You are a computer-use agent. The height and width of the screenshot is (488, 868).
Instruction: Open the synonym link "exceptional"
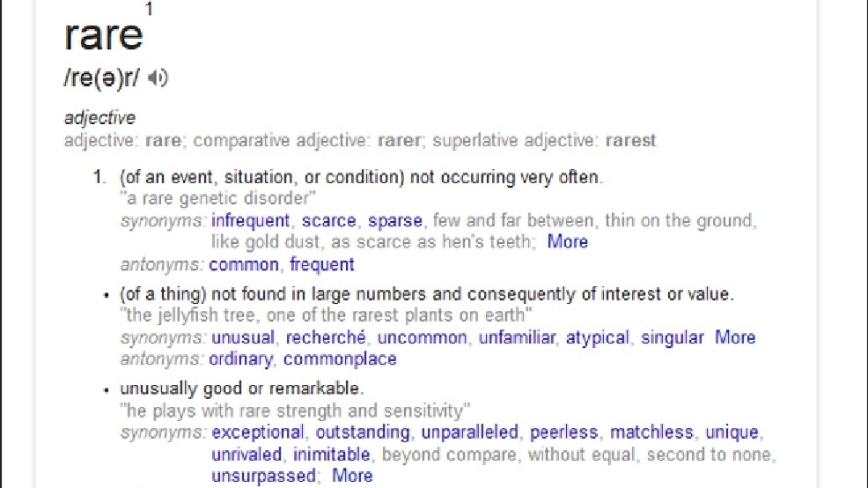point(258,432)
